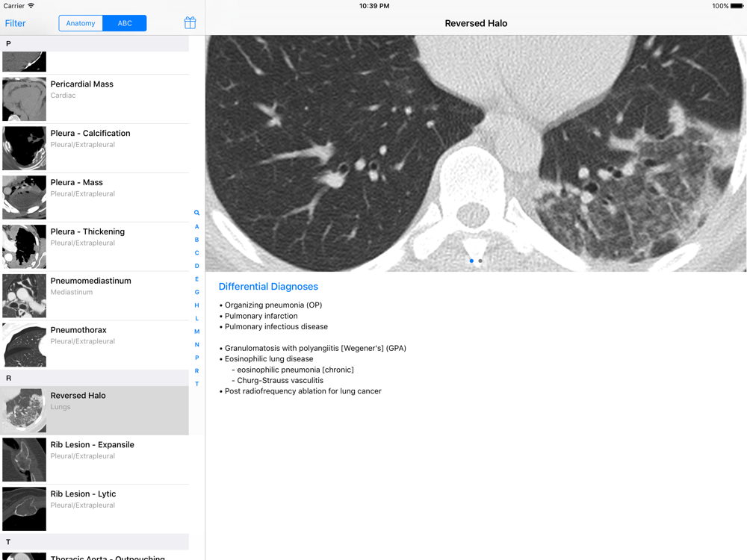This screenshot has height=560, width=747.
Task: Jump to index letter L
Action: (x=196, y=318)
